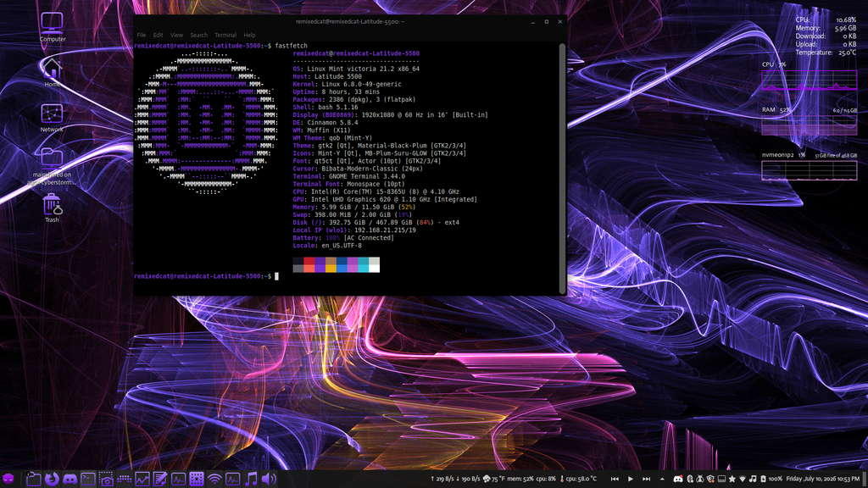This screenshot has width=868, height=488.
Task: Open the terminal File menu
Action: 142,35
